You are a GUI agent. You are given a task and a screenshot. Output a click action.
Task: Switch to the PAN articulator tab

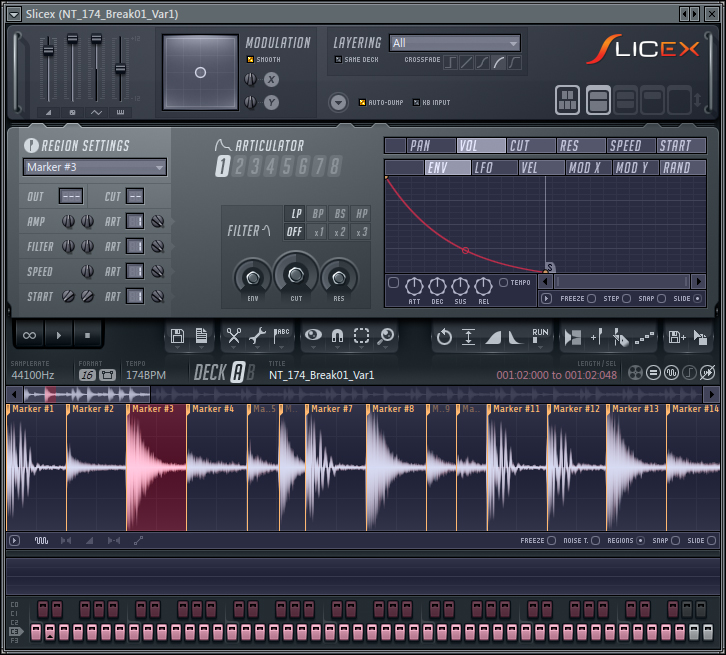pyautogui.click(x=431, y=146)
